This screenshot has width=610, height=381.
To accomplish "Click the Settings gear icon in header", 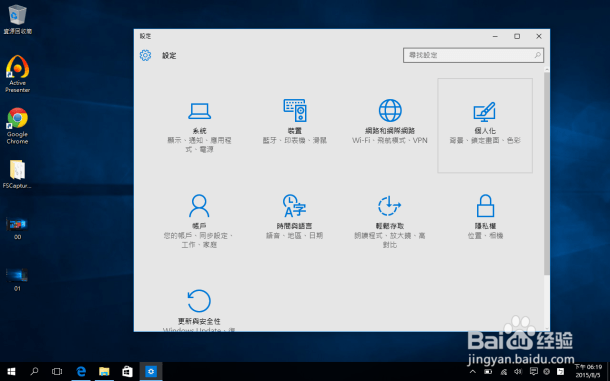I will (x=145, y=55).
